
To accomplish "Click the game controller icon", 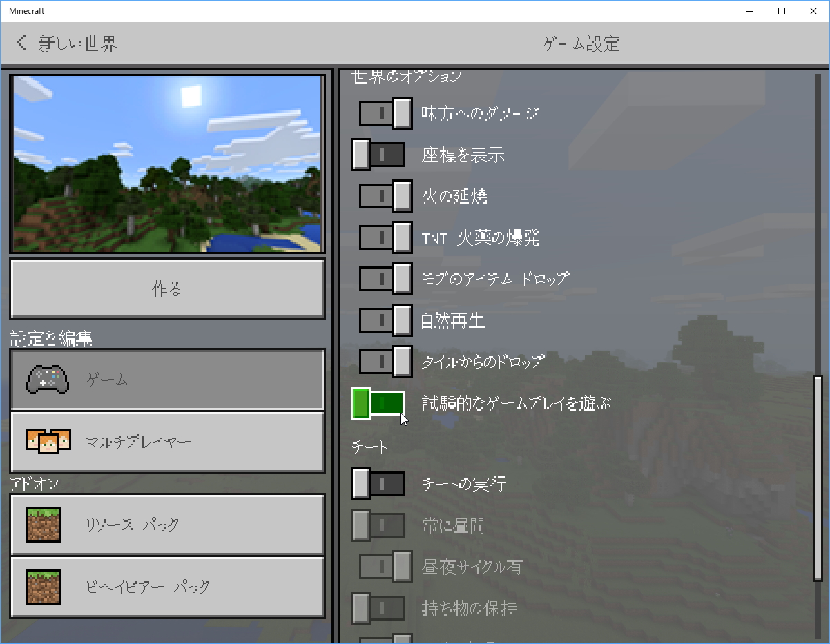I will [47, 380].
